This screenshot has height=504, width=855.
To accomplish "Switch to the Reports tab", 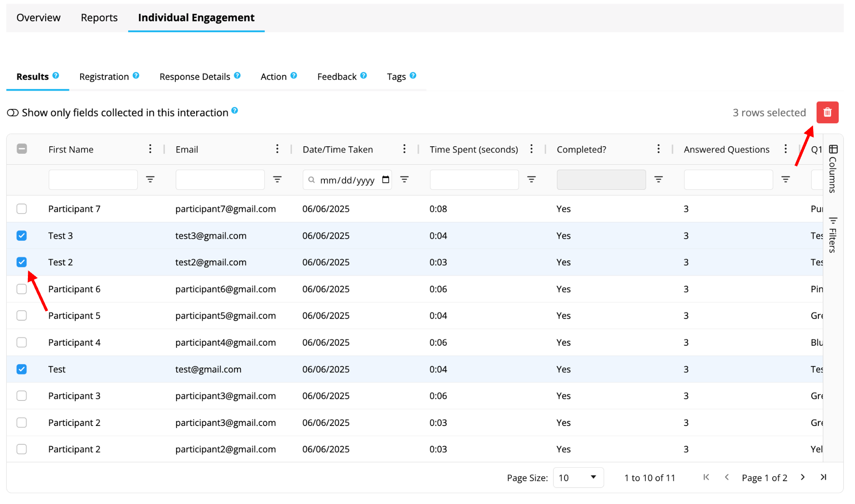I will tap(99, 18).
